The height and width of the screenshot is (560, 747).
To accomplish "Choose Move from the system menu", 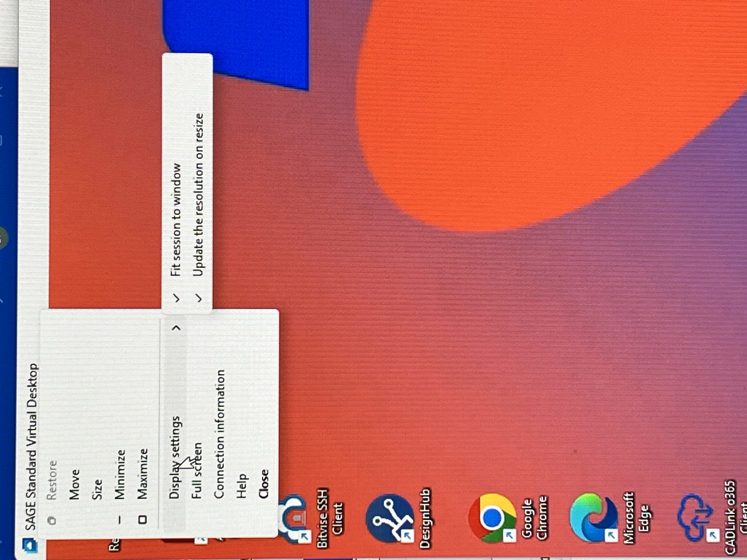I will coord(74,484).
